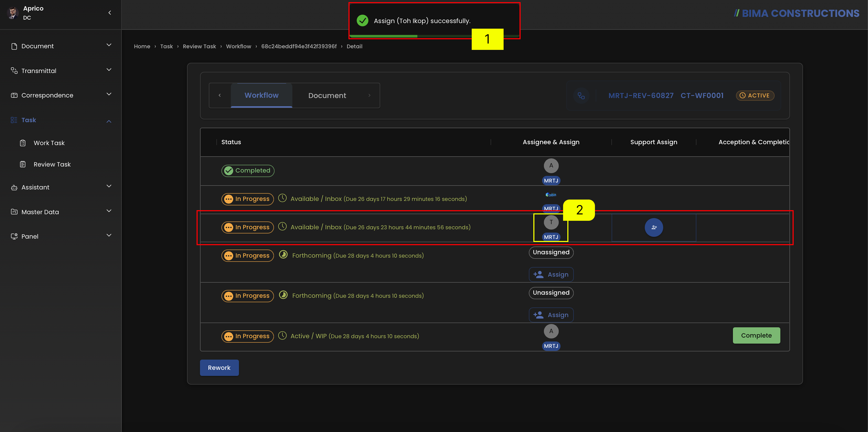Collapse the Task menu
Viewport: 868px width, 432px height.
(x=109, y=121)
